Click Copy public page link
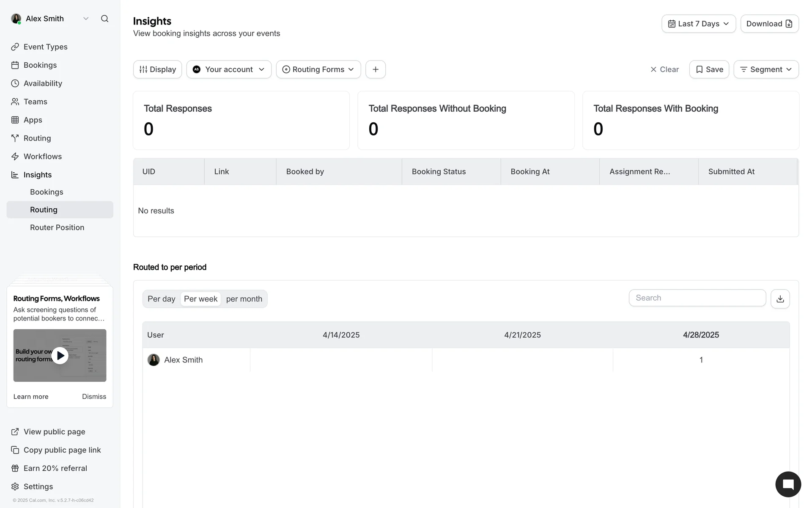Image resolution: width=812 pixels, height=508 pixels. click(x=62, y=450)
